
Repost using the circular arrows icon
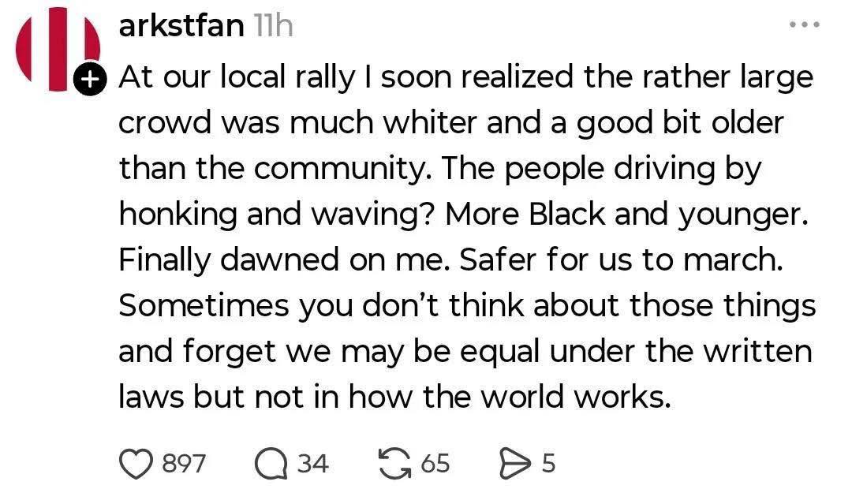[x=394, y=463]
